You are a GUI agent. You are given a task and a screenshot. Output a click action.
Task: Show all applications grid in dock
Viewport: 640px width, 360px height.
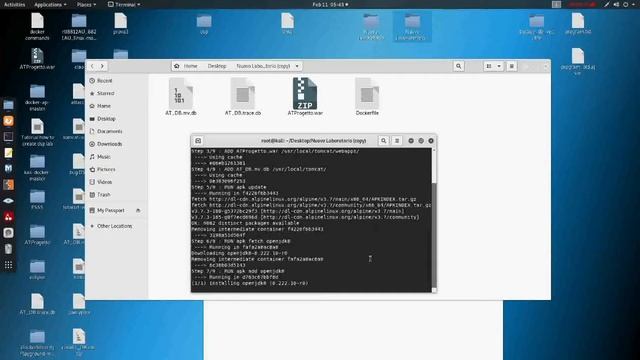point(8,265)
